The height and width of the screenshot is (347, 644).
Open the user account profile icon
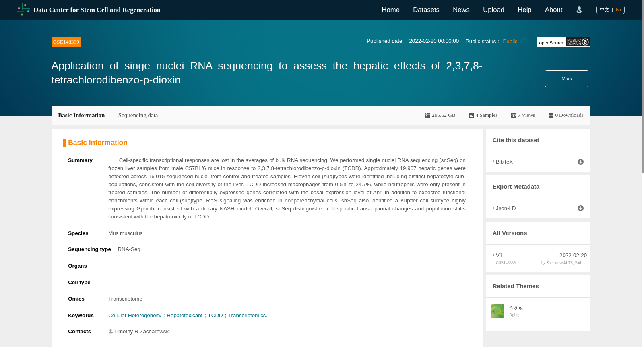click(579, 10)
